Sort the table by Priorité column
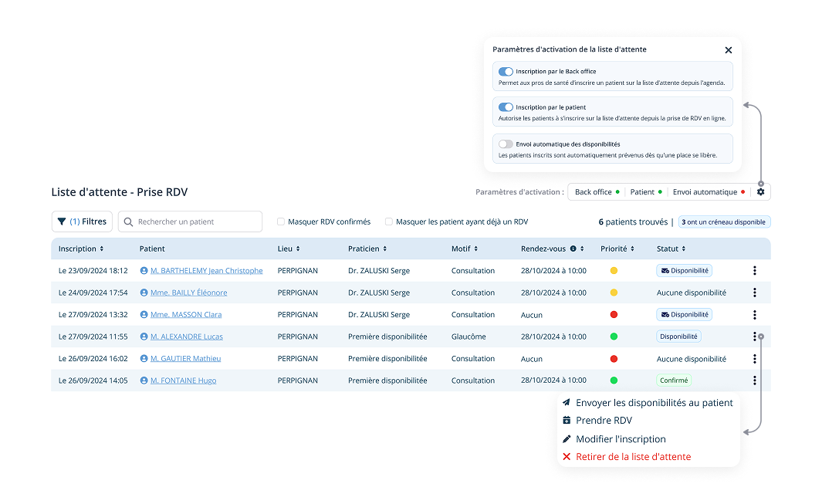 632,249
